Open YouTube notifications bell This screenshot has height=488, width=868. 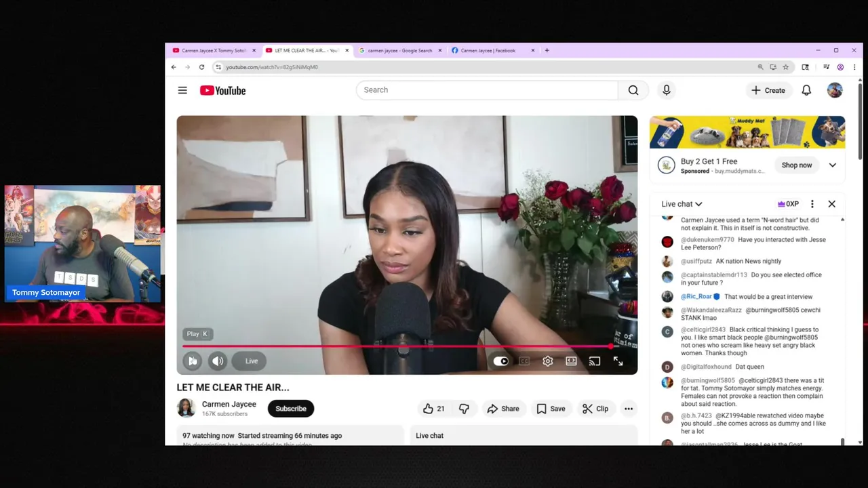pyautogui.click(x=806, y=90)
